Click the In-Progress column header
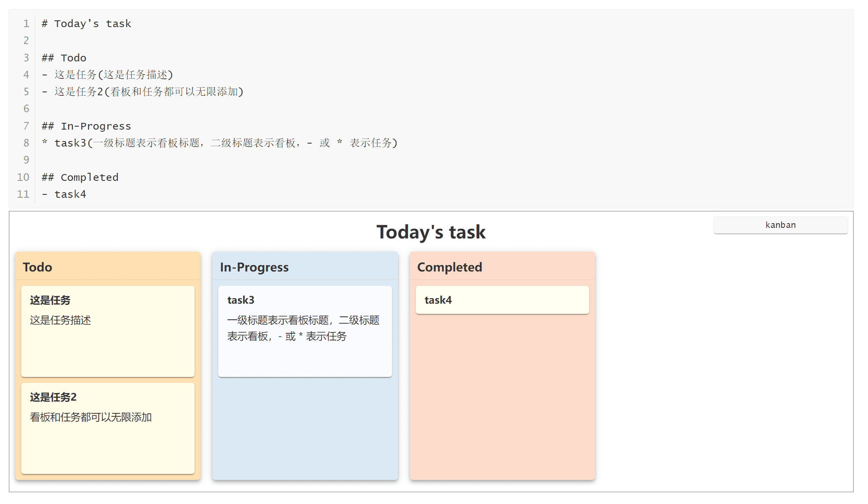This screenshot has width=868, height=504. [254, 267]
